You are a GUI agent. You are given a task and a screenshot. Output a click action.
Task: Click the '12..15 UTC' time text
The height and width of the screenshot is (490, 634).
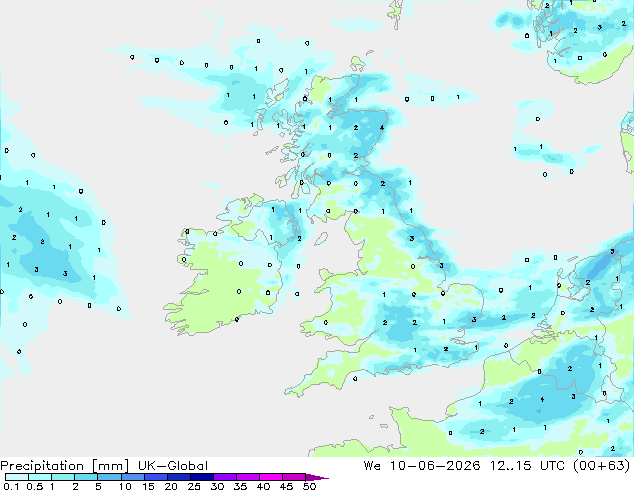pyautogui.click(x=528, y=466)
